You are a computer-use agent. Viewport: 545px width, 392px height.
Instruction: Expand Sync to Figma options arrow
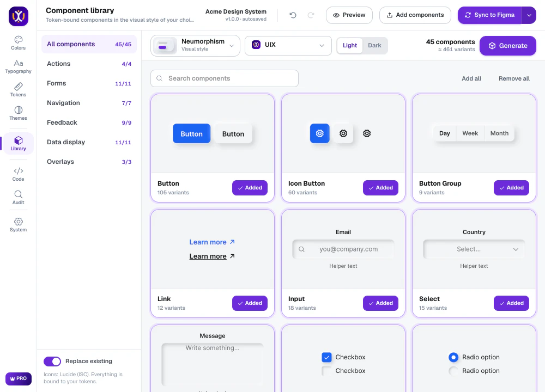pos(529,15)
